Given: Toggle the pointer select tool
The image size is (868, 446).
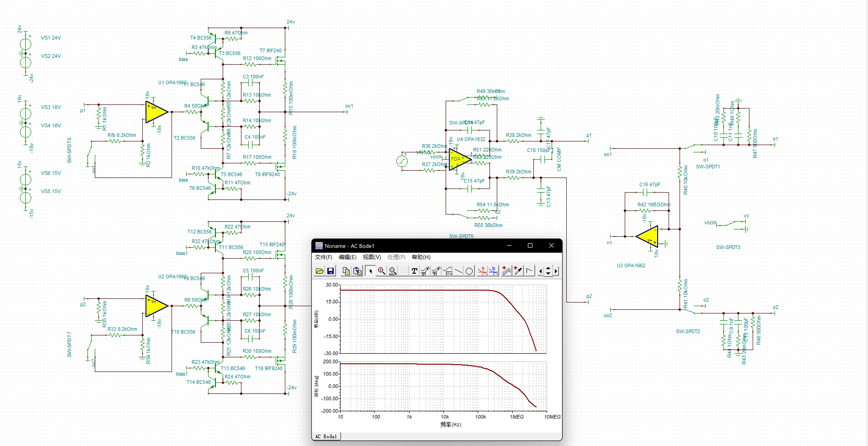Looking at the screenshot, I should [x=370, y=271].
